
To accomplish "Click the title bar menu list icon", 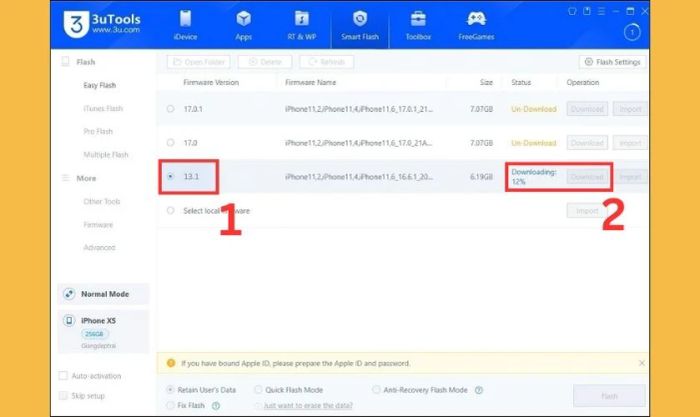I will click(x=601, y=11).
